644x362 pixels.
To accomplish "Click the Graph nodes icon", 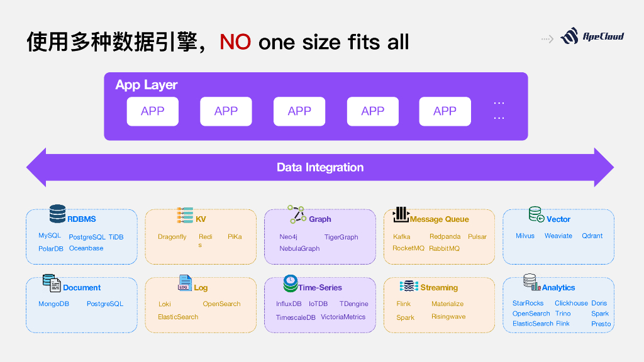I will pyautogui.click(x=297, y=214).
